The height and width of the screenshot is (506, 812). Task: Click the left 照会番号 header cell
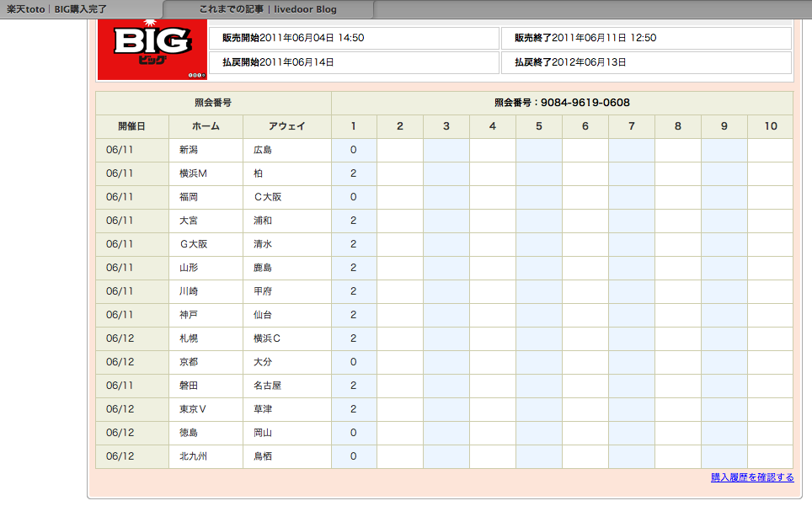pos(213,103)
